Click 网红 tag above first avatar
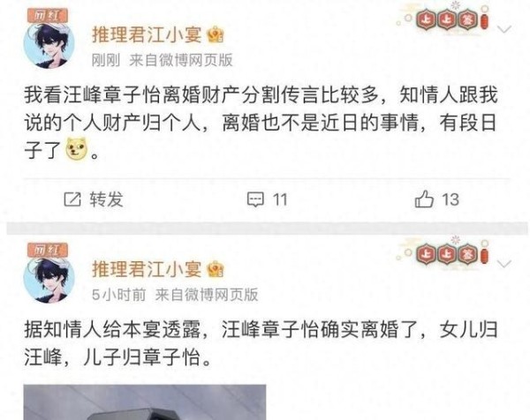530x420 pixels. [48, 16]
